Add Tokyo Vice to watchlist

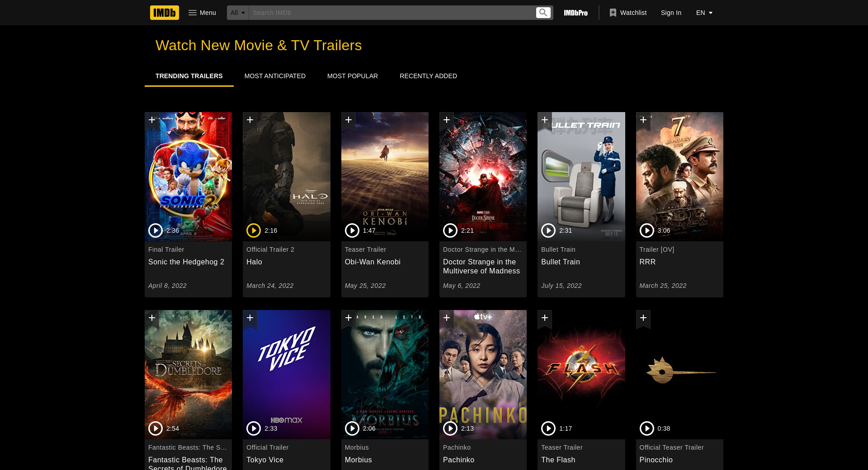(x=250, y=318)
